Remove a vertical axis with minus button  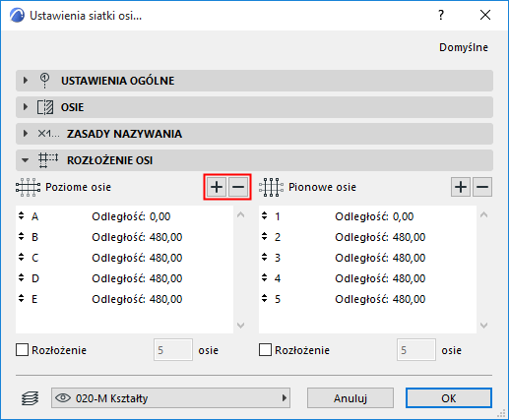(482, 187)
